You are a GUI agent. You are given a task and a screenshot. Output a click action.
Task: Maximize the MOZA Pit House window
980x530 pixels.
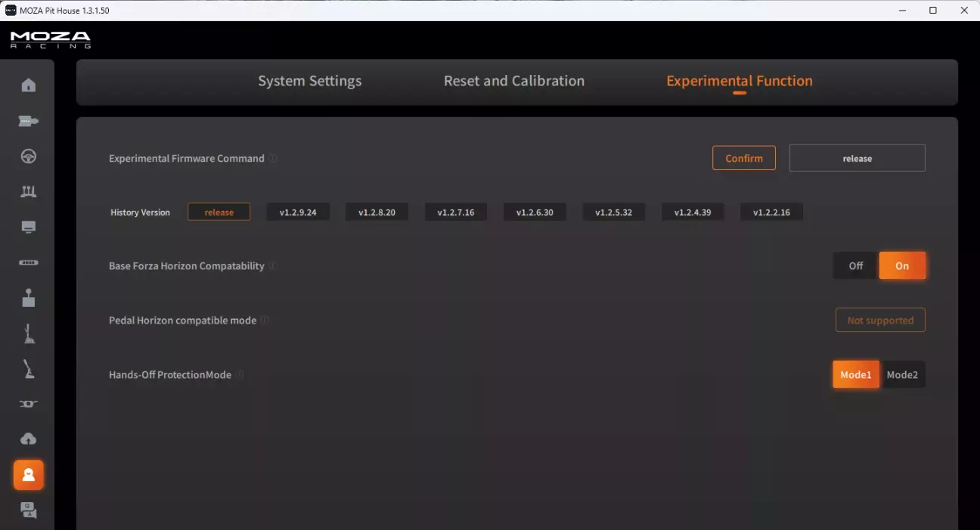click(x=933, y=11)
